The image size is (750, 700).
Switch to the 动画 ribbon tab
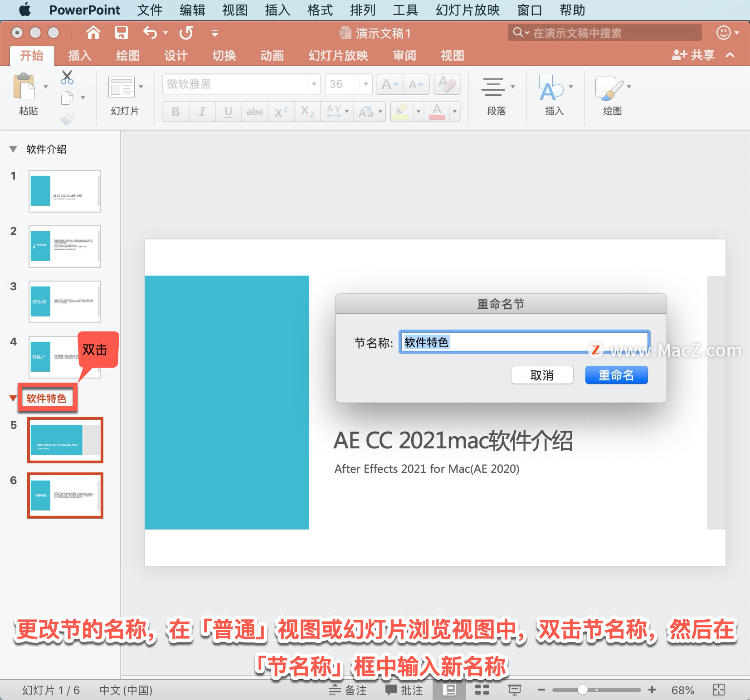tap(272, 56)
